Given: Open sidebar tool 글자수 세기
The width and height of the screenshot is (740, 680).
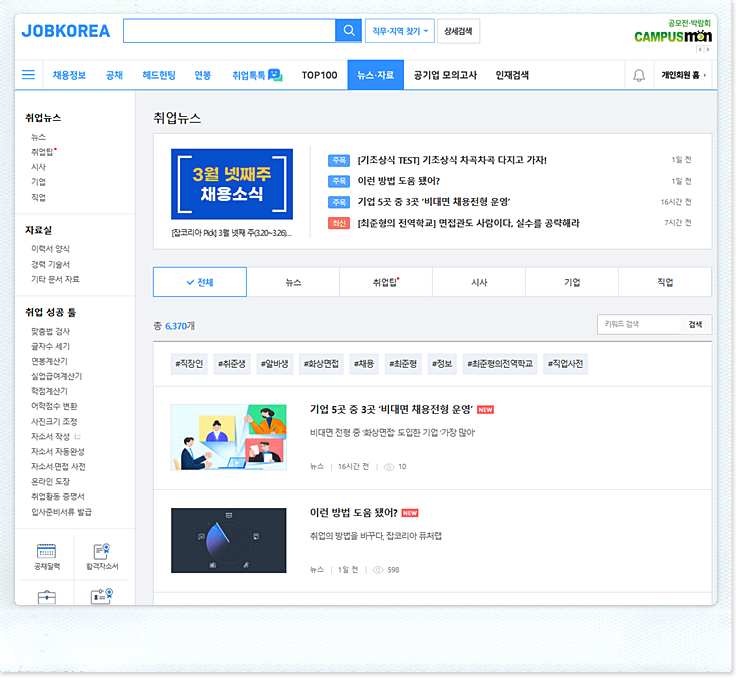Looking at the screenshot, I should point(50,346).
